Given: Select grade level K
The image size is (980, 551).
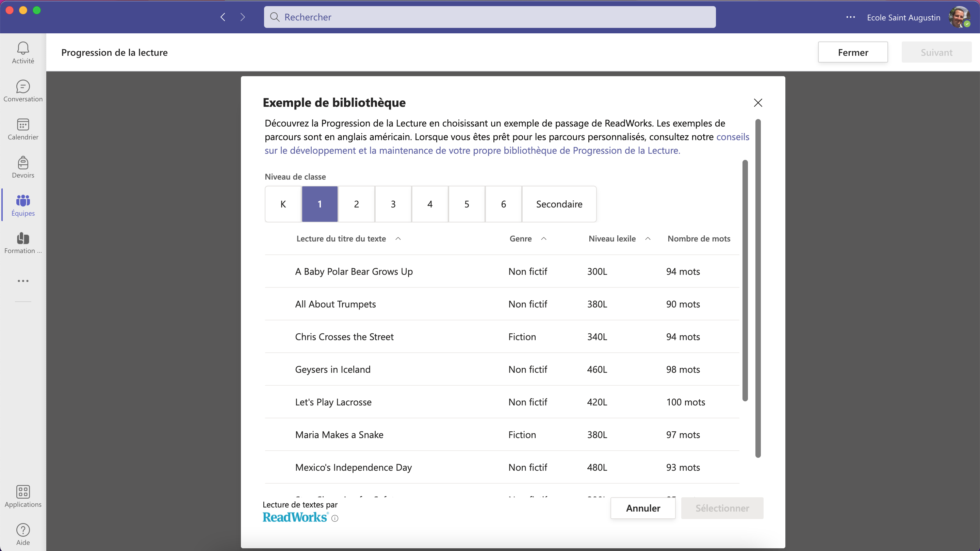Looking at the screenshot, I should click(x=283, y=204).
